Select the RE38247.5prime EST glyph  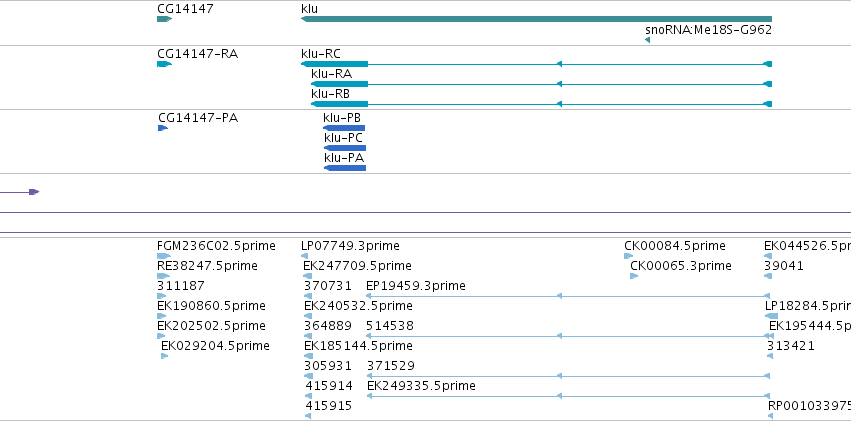tap(163, 276)
